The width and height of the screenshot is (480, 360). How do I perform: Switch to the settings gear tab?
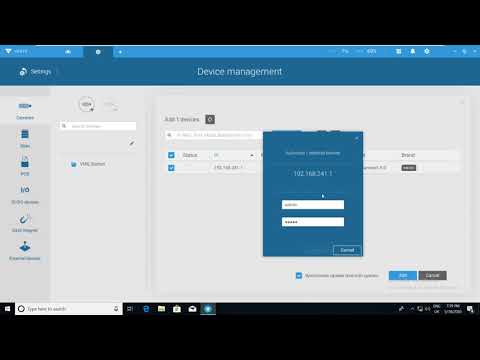pos(98,52)
